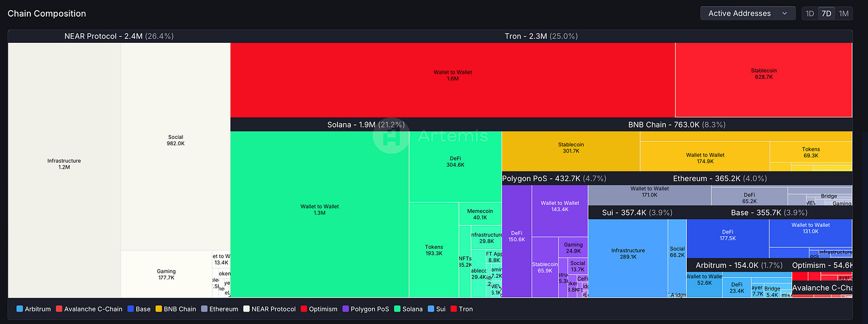Screen dimensions: 868x324
Task: Toggle Base legend color swatch
Action: 130,309
